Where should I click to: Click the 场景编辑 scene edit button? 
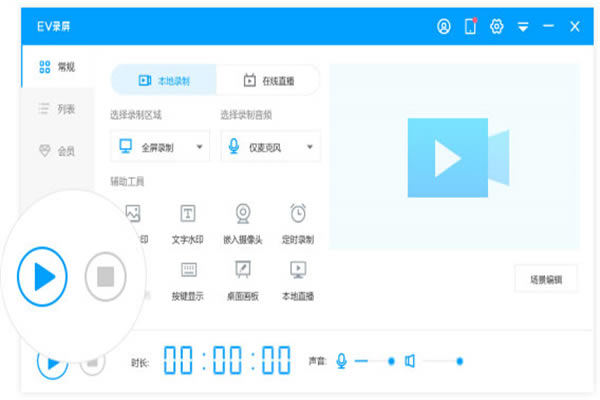pos(545,279)
